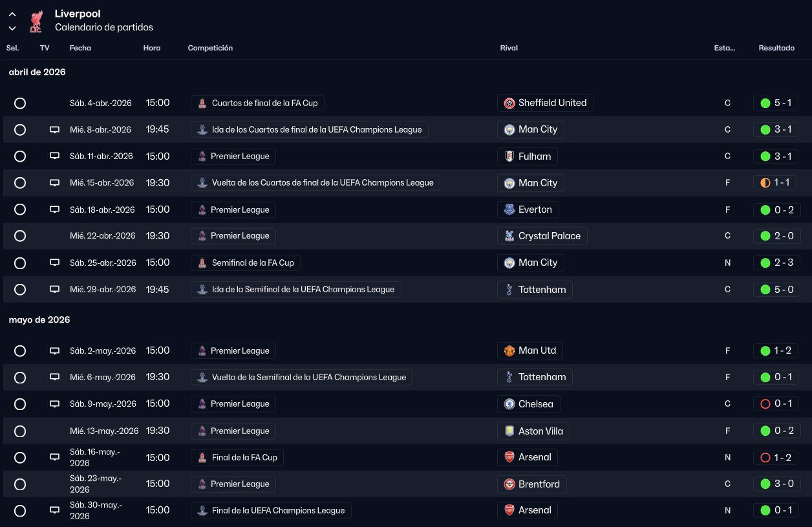Open the Final de la UEFA Champions League competition
Screen dimensions: 812x527
click(x=278, y=511)
